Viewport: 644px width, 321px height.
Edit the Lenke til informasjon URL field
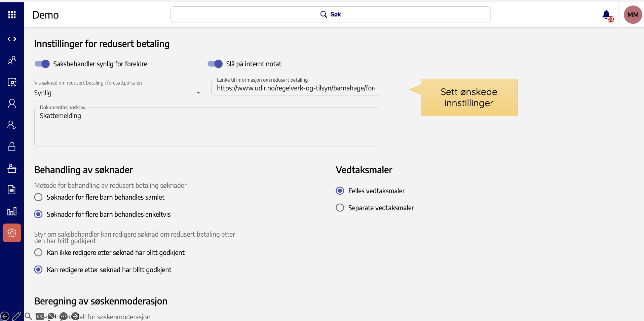point(296,88)
